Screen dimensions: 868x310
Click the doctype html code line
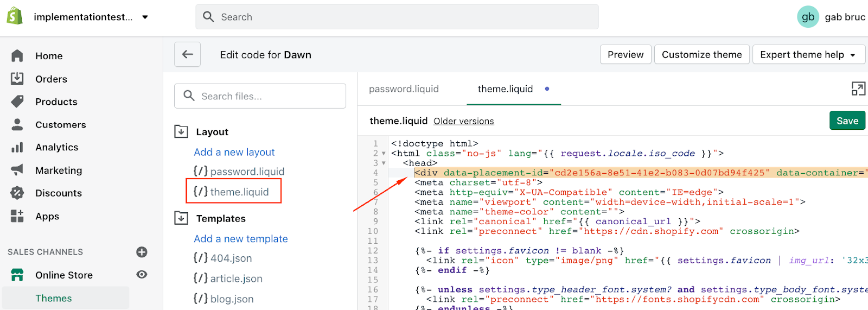[435, 144]
